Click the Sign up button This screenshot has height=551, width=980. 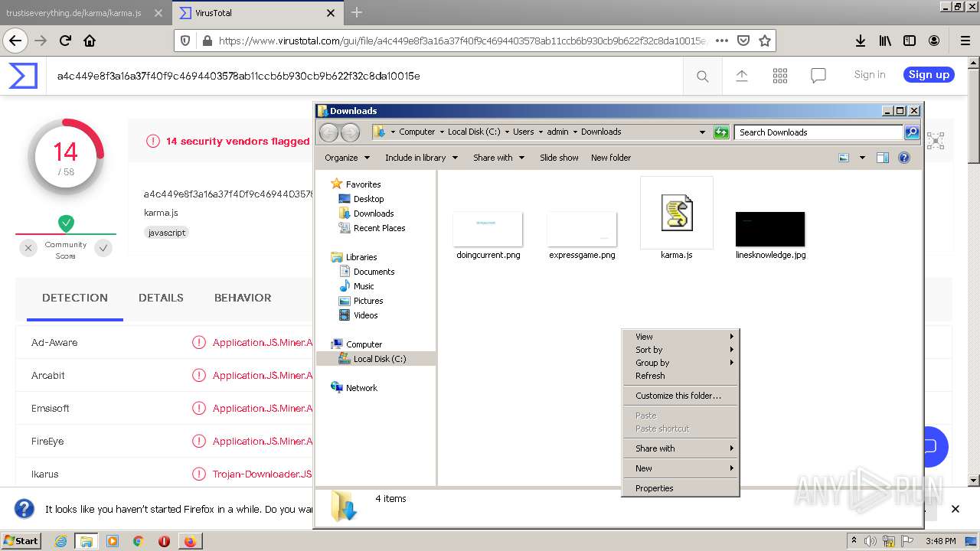(929, 74)
